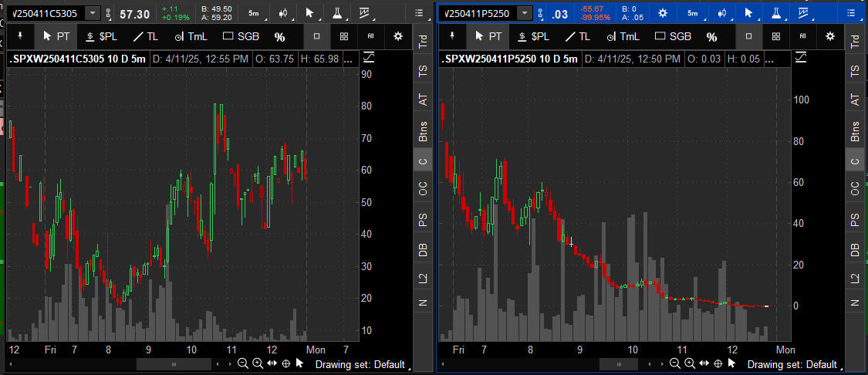This screenshot has height=375, width=868.
Task: Click the TmL button in left chart
Action: tap(193, 36)
